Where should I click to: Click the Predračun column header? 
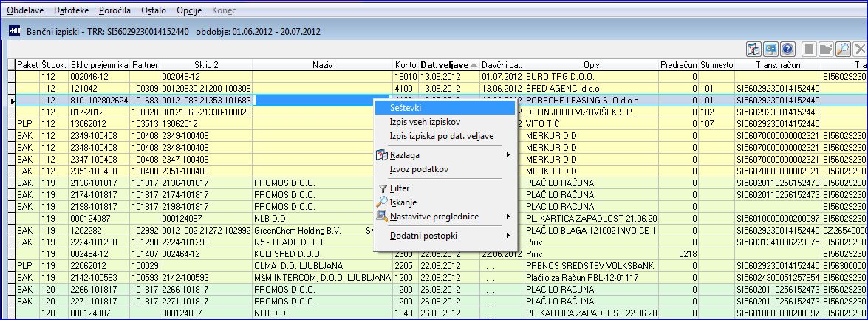point(679,65)
